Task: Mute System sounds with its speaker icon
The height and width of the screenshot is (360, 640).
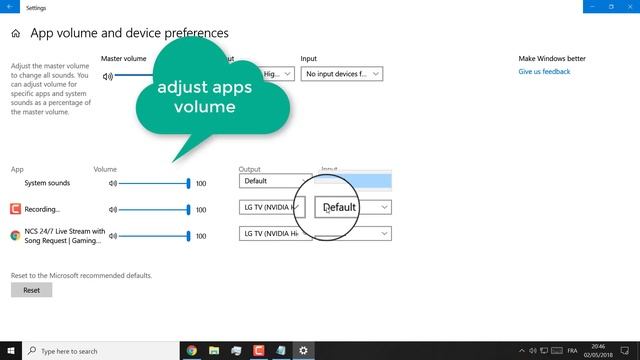Action: [113, 183]
